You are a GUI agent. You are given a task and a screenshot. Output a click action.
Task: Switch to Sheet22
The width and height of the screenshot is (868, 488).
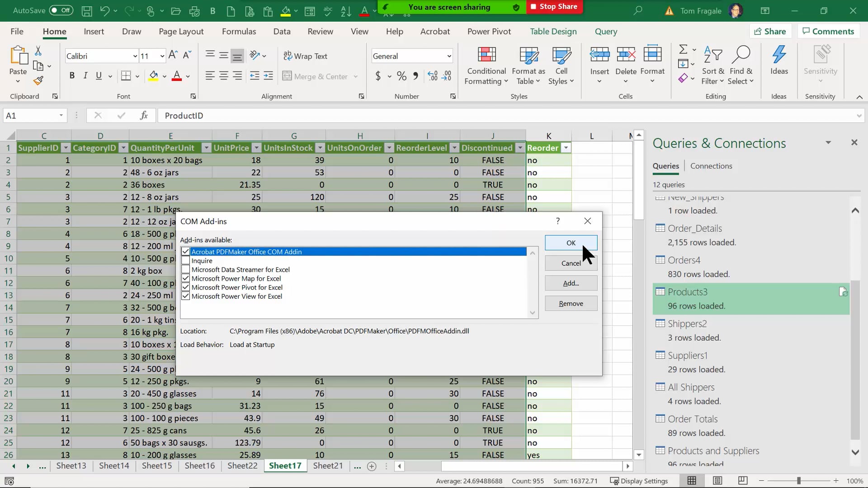[241, 465]
